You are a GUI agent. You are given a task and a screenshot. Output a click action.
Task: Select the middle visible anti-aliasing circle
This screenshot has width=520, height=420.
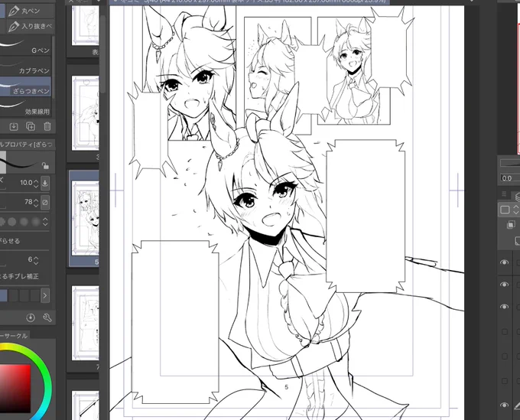[x=24, y=222]
